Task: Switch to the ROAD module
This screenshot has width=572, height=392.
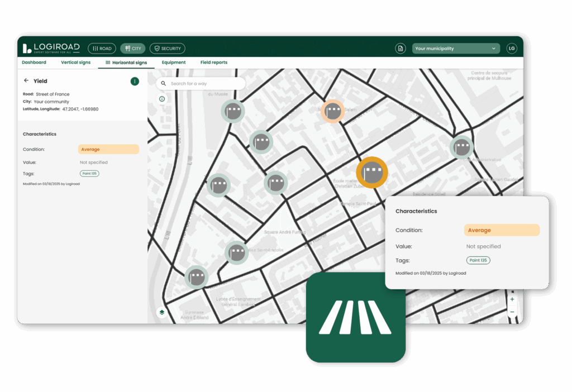Action: (x=102, y=49)
